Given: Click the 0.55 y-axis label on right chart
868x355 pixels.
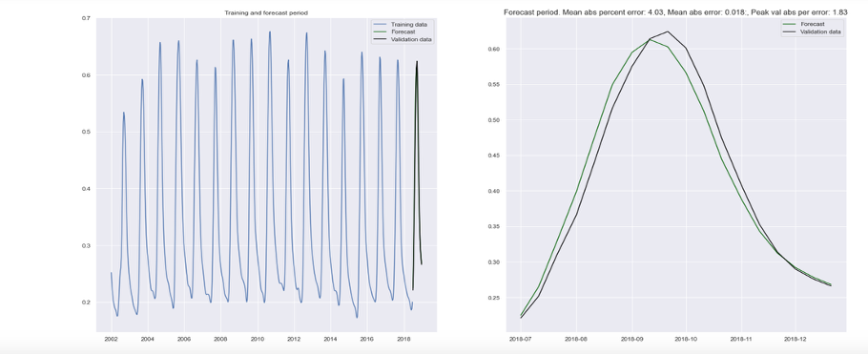Looking at the screenshot, I should [x=494, y=85].
